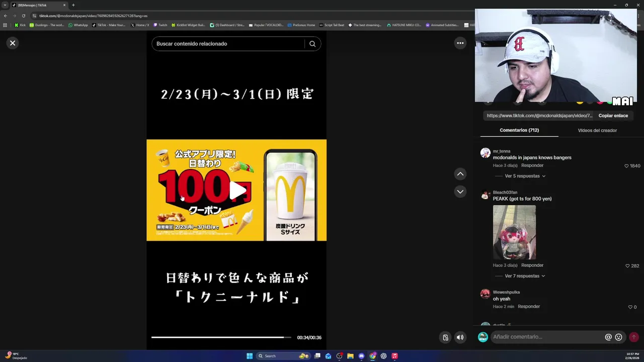
Task: Open image attached in Bleach03fan's comment
Action: tap(514, 232)
